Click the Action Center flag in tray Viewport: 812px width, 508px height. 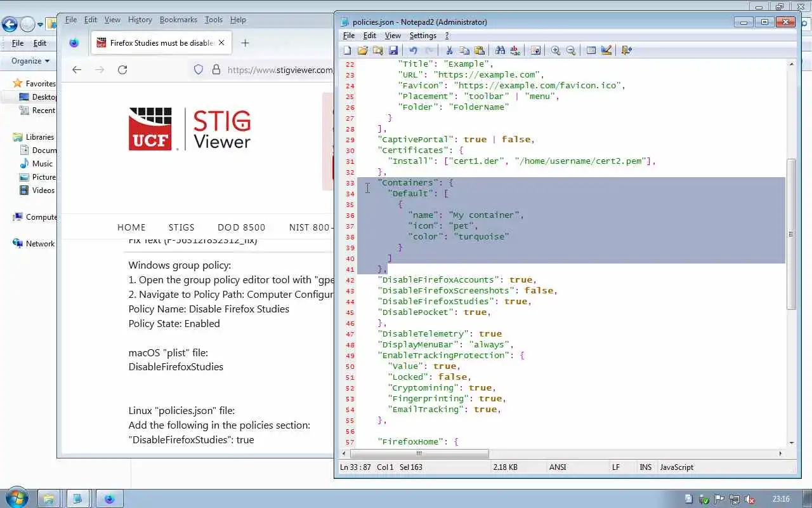719,499
